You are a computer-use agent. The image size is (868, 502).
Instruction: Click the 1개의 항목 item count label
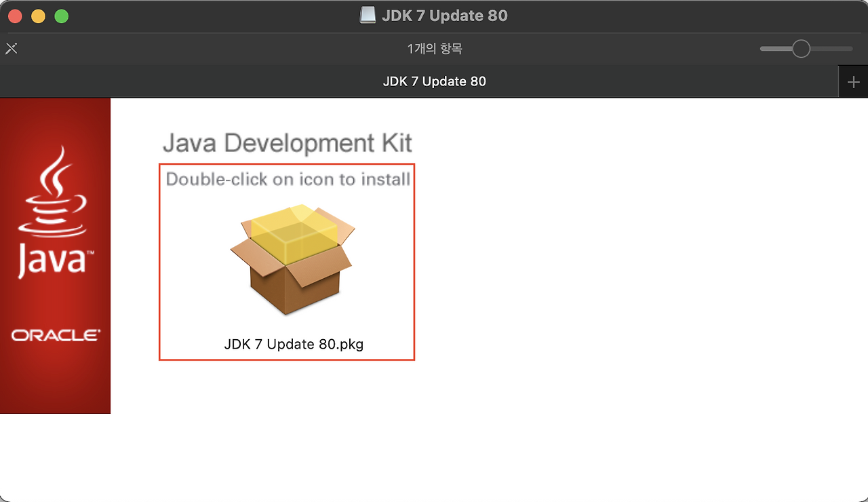[433, 48]
